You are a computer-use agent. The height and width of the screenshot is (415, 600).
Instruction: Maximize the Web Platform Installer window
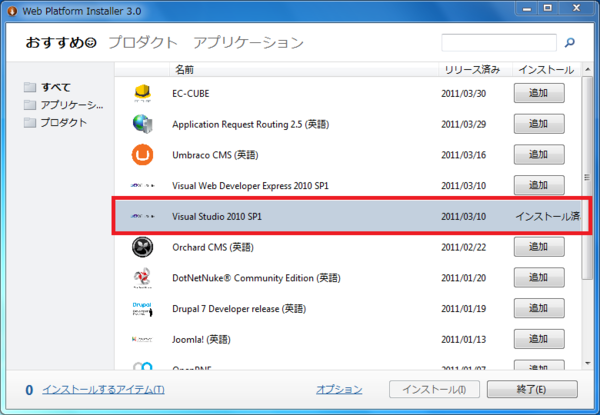(x=548, y=8)
